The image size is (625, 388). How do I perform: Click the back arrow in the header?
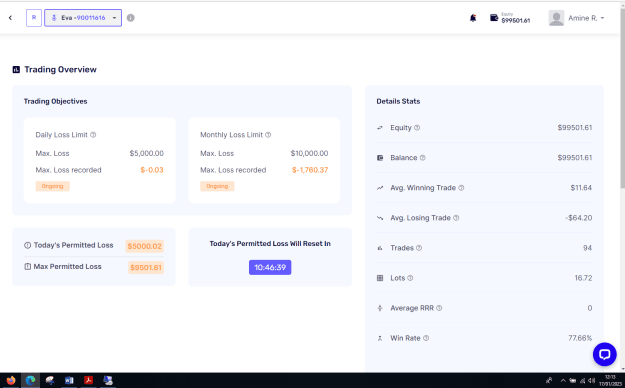coord(10,18)
